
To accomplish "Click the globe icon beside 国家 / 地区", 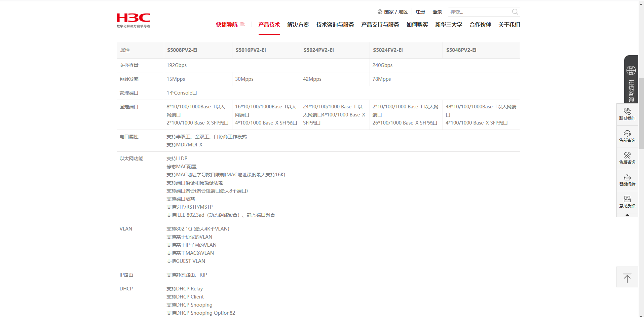I will (380, 12).
